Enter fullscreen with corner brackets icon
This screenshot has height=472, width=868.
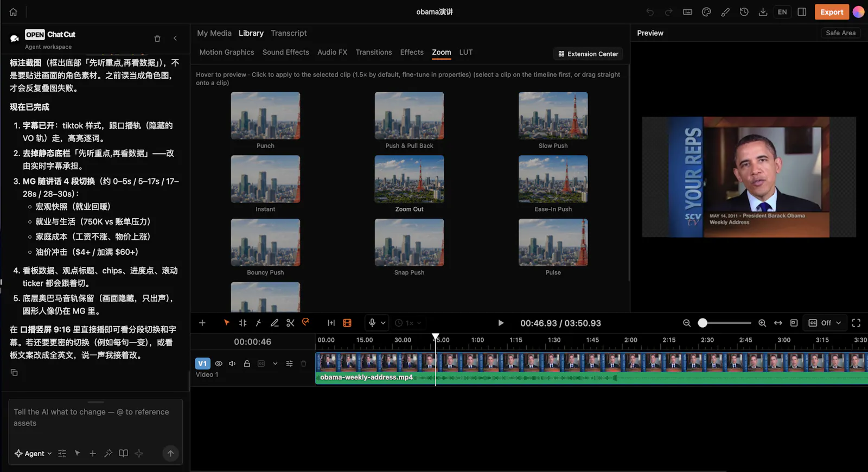click(x=856, y=323)
